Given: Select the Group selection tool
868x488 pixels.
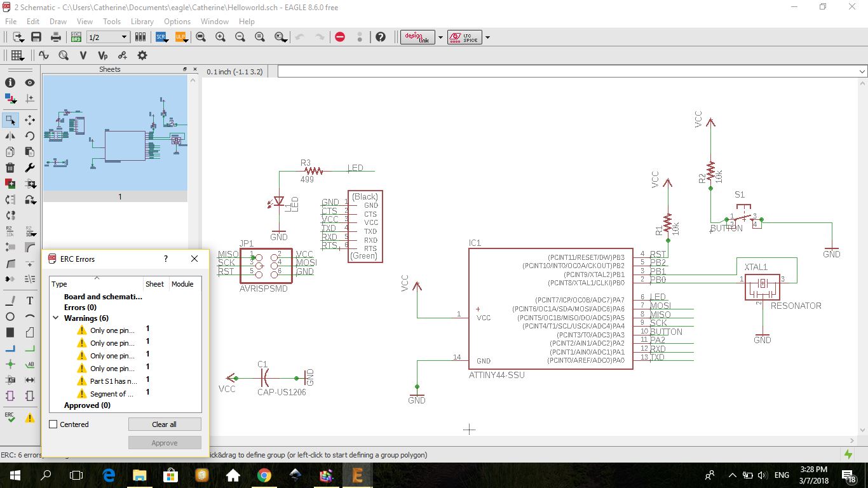Looking at the screenshot, I should click(10, 119).
